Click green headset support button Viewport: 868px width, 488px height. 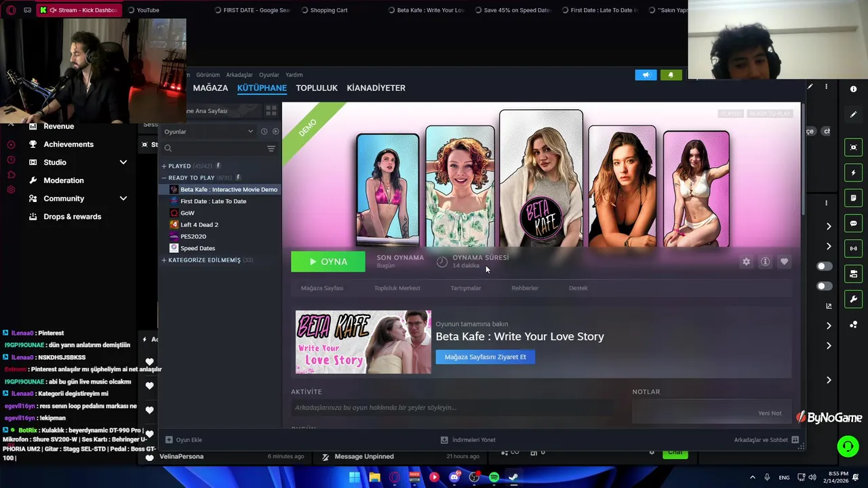[x=848, y=446]
